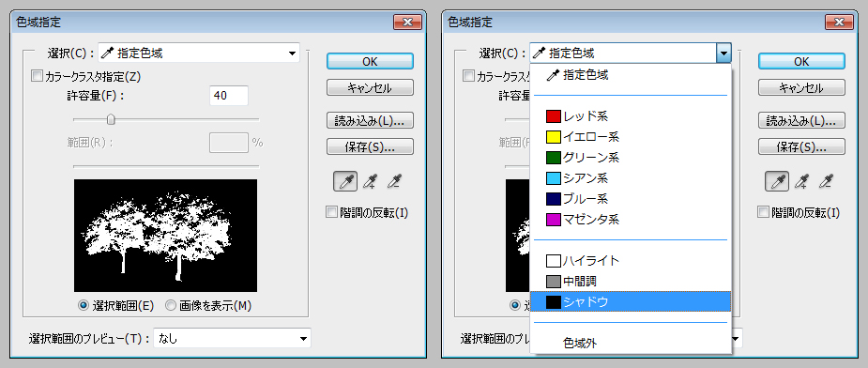The image size is (868, 368).
Task: Choose イエロー系 from the dropdown list
Action: click(x=631, y=137)
